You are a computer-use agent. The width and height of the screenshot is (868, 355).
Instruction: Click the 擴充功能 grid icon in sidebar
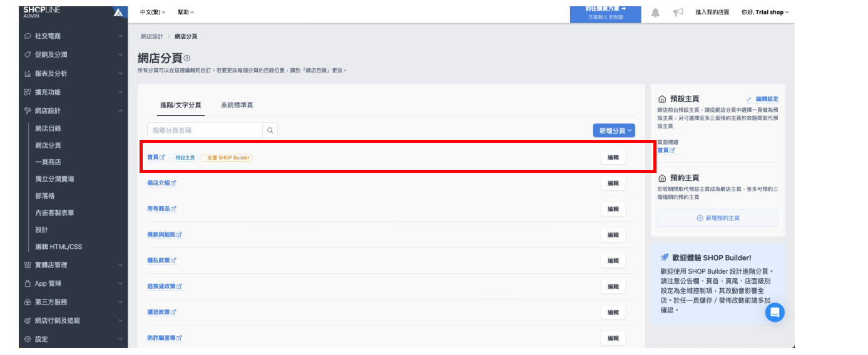pyautogui.click(x=28, y=92)
